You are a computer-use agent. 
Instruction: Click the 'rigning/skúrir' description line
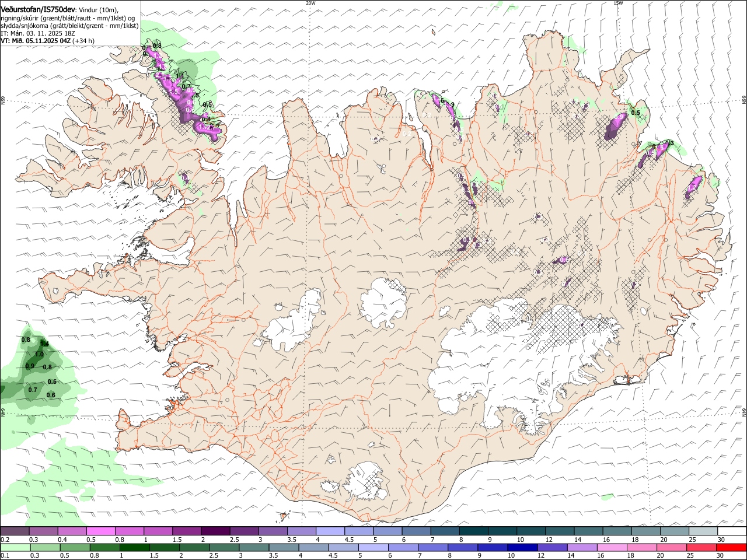[x=68, y=18]
